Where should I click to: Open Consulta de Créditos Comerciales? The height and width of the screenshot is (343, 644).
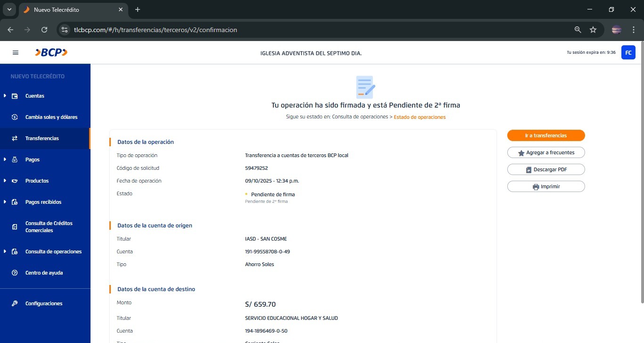pyautogui.click(x=49, y=227)
